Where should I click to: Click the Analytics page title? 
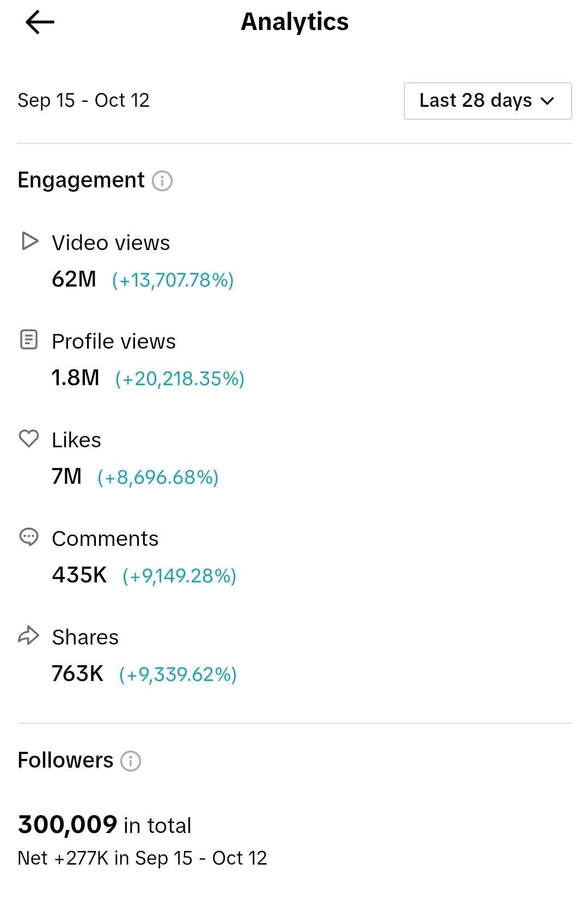295,22
